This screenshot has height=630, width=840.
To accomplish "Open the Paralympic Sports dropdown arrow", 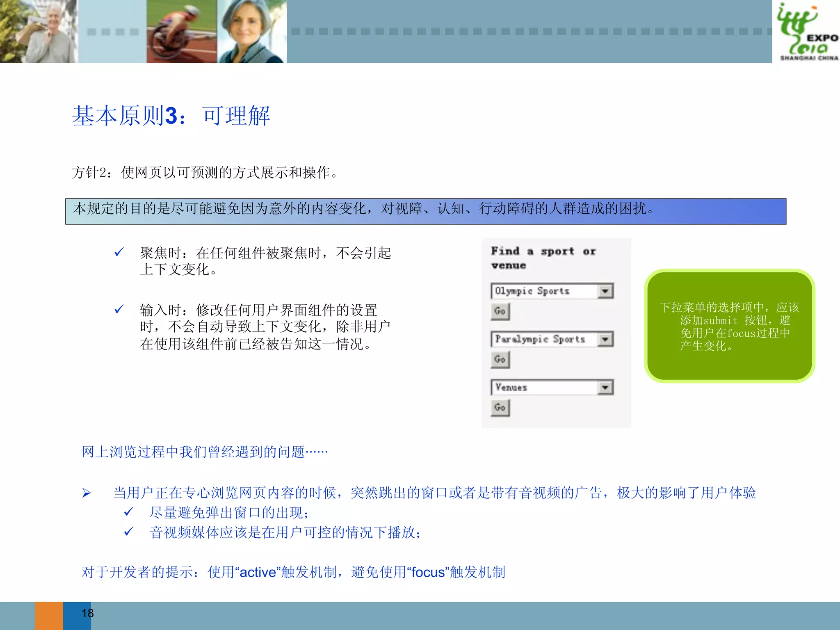I will coord(605,340).
